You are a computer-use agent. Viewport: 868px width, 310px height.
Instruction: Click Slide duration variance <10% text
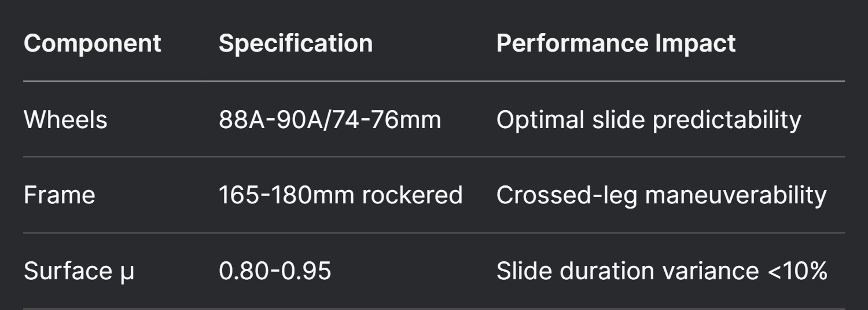coord(661,271)
